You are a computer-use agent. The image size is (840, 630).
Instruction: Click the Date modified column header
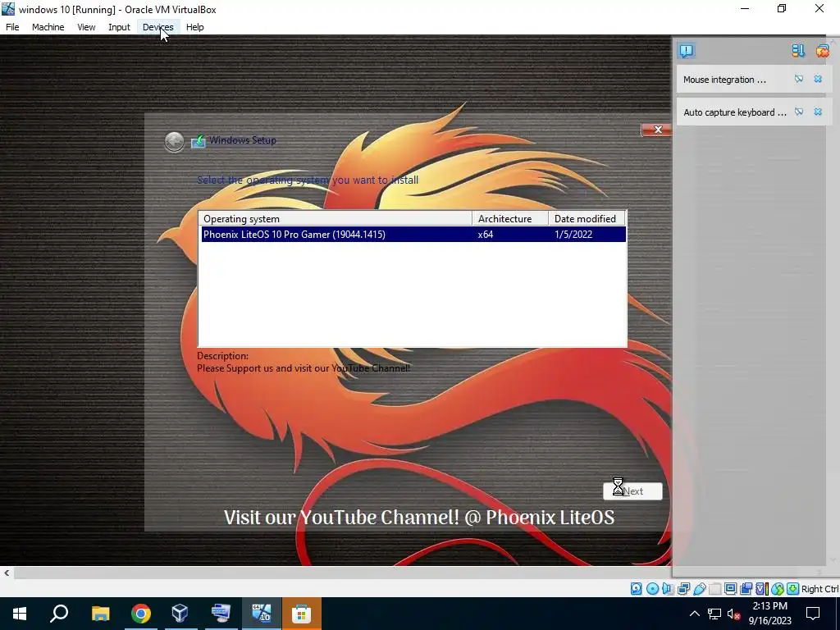tap(587, 218)
